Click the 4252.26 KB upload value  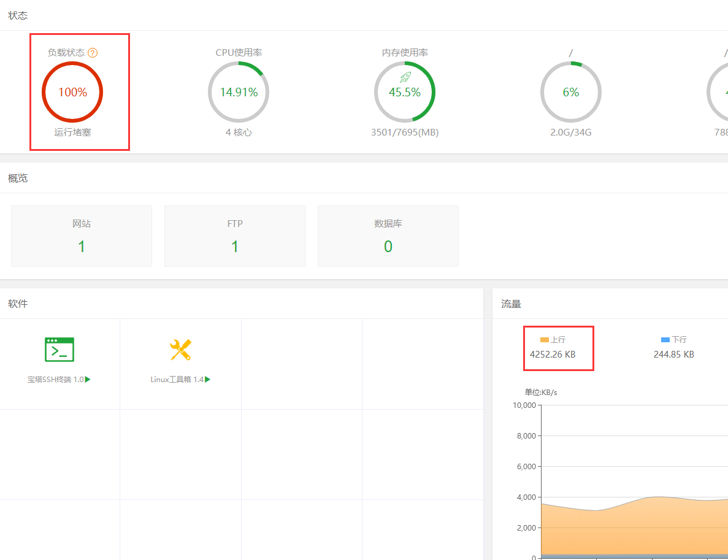tap(553, 355)
